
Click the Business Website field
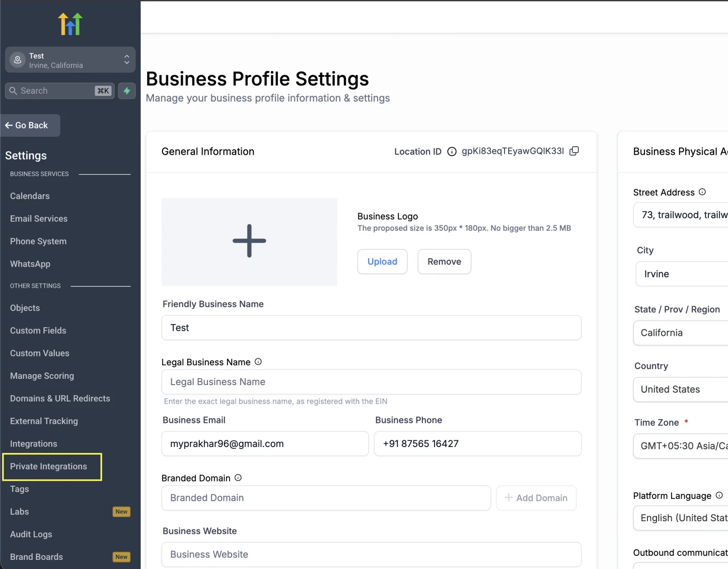click(x=371, y=554)
